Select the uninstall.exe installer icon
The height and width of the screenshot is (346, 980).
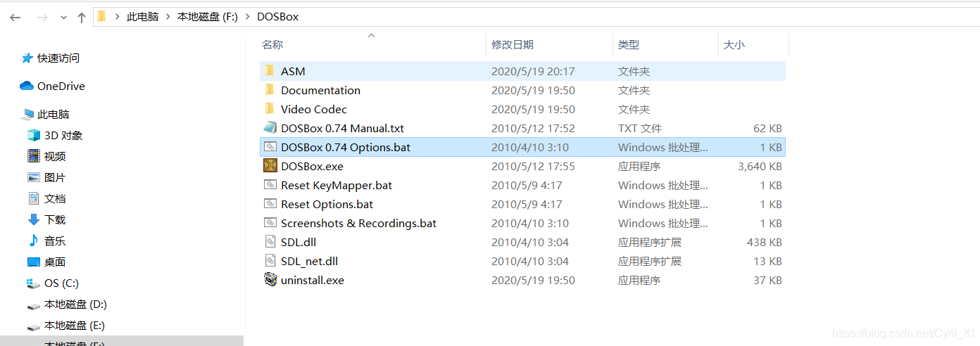click(x=270, y=280)
